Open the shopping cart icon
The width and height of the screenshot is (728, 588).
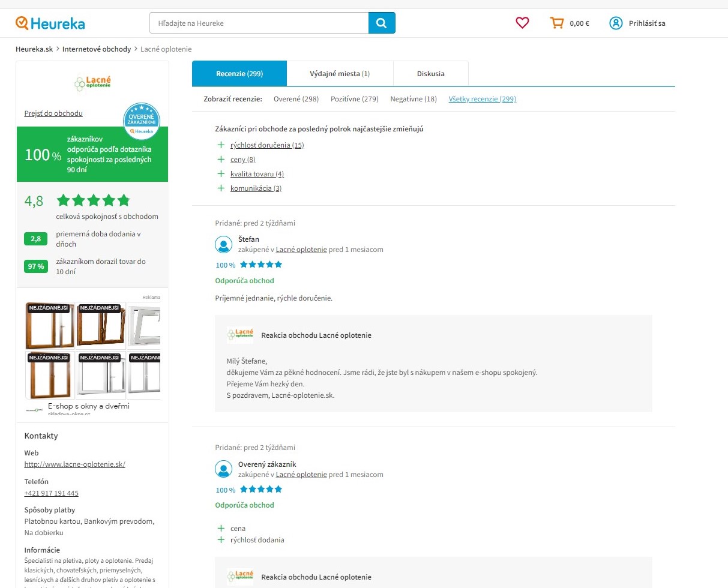click(x=557, y=23)
